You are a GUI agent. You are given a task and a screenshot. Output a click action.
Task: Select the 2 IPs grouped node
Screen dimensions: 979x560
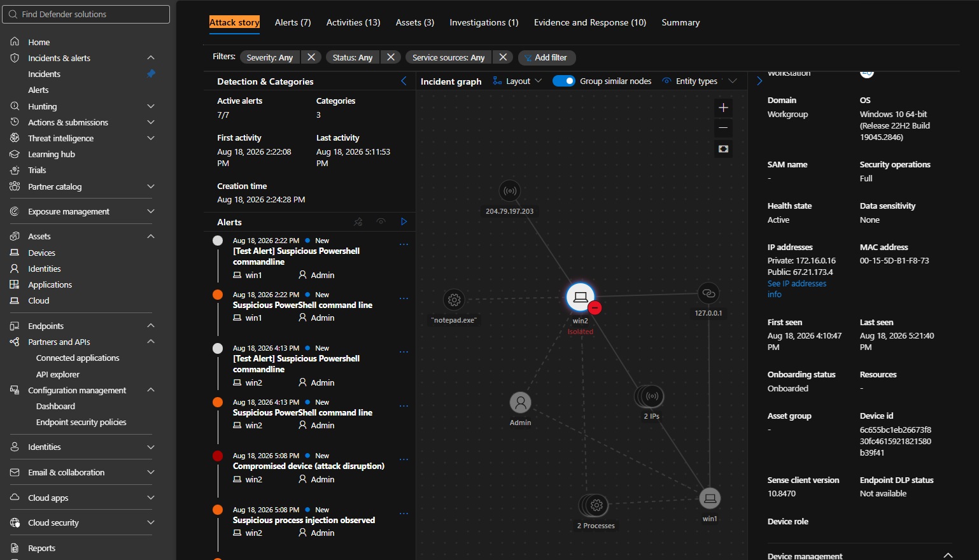(651, 396)
